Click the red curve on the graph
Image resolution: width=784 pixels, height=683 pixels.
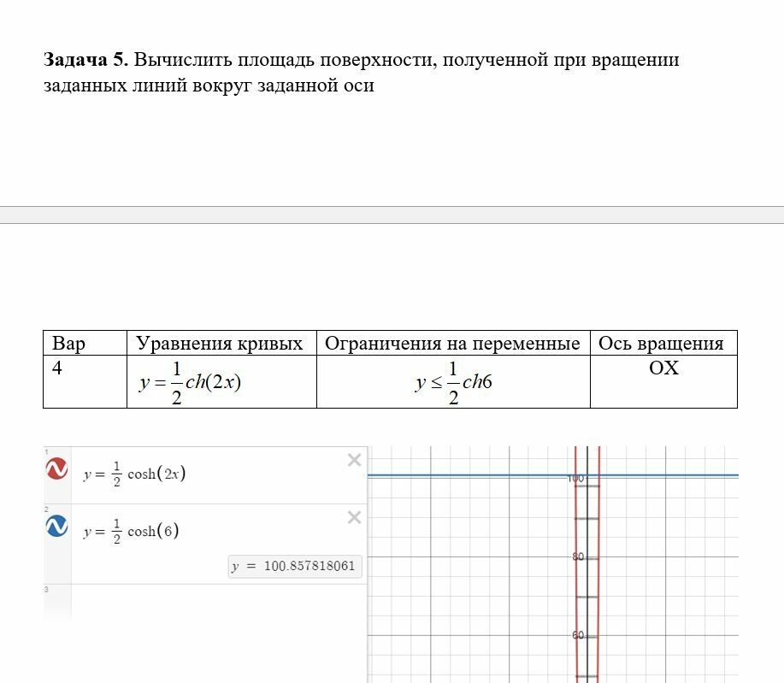coord(576,575)
